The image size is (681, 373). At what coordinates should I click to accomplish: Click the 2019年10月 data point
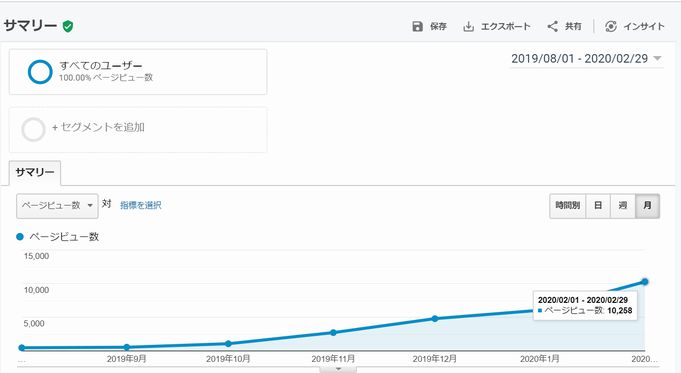click(228, 343)
